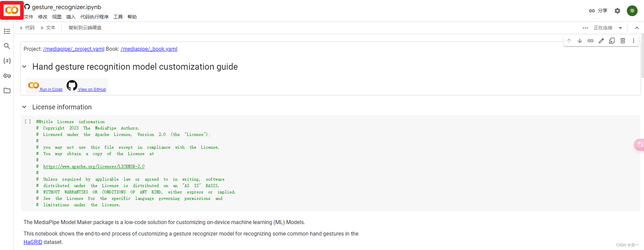Open the table of contents sidebar

pyautogui.click(x=7, y=31)
